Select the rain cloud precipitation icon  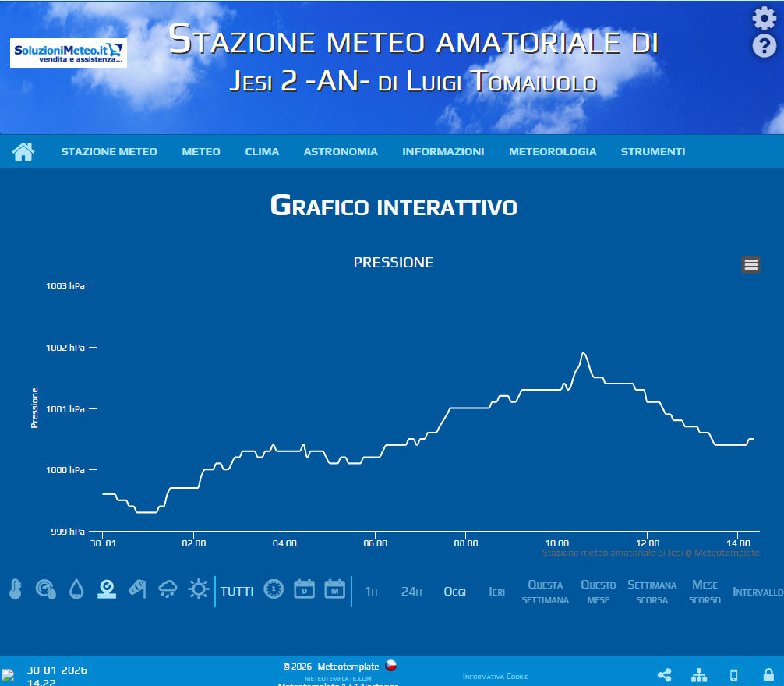[x=168, y=589]
